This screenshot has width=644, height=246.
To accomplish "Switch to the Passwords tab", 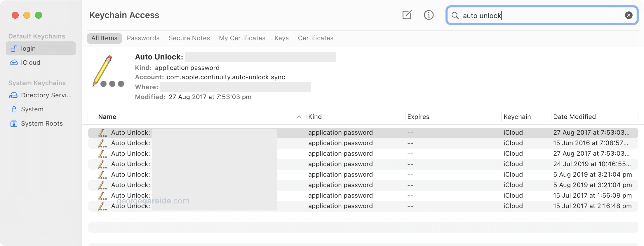I will (x=143, y=38).
